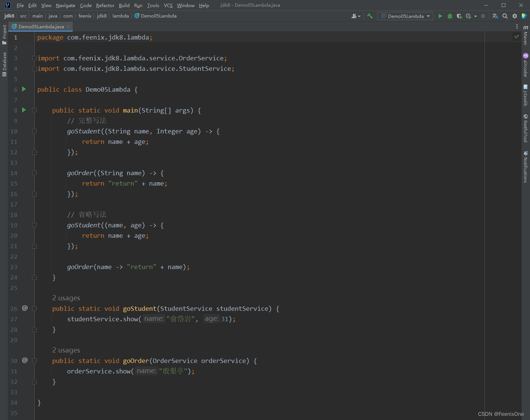Click the translate icon in toolbar
The height and width of the screenshot is (420, 530).
point(495,16)
